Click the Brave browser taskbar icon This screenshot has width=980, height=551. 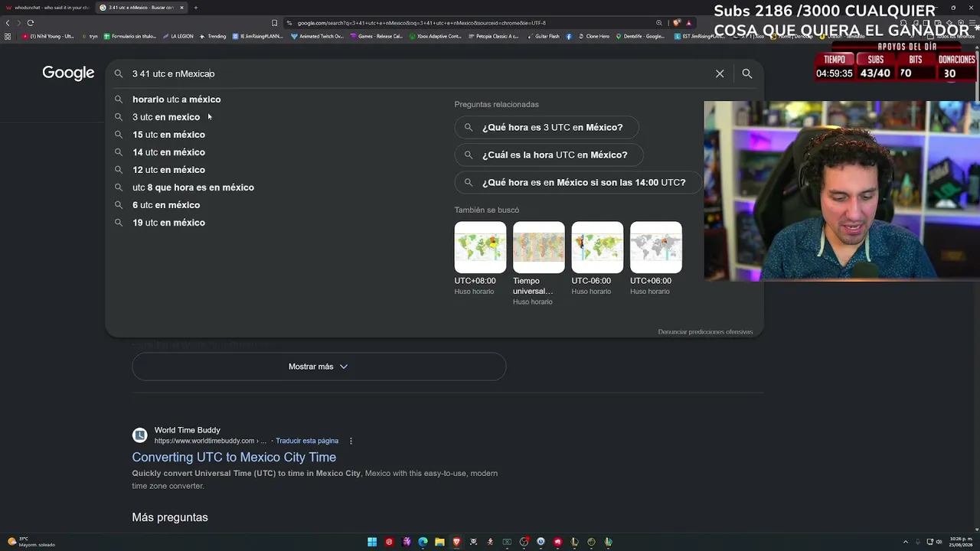[x=456, y=542]
